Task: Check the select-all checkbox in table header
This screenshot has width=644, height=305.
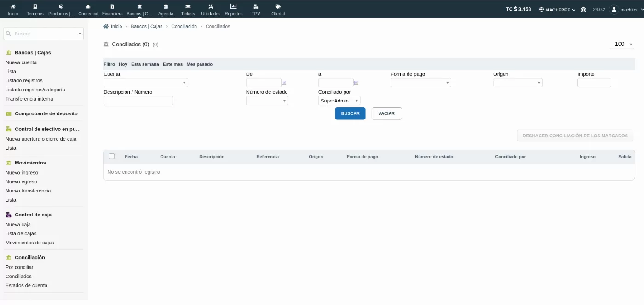Action: [112, 156]
